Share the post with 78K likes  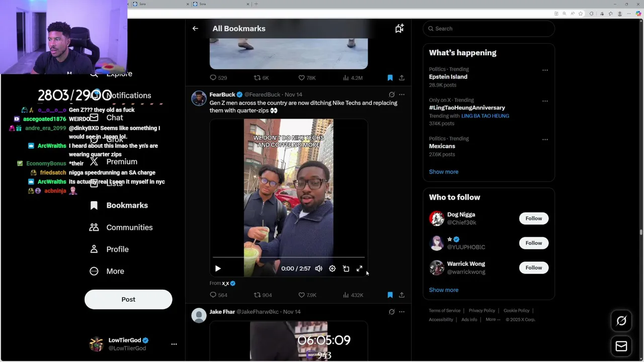(x=401, y=78)
